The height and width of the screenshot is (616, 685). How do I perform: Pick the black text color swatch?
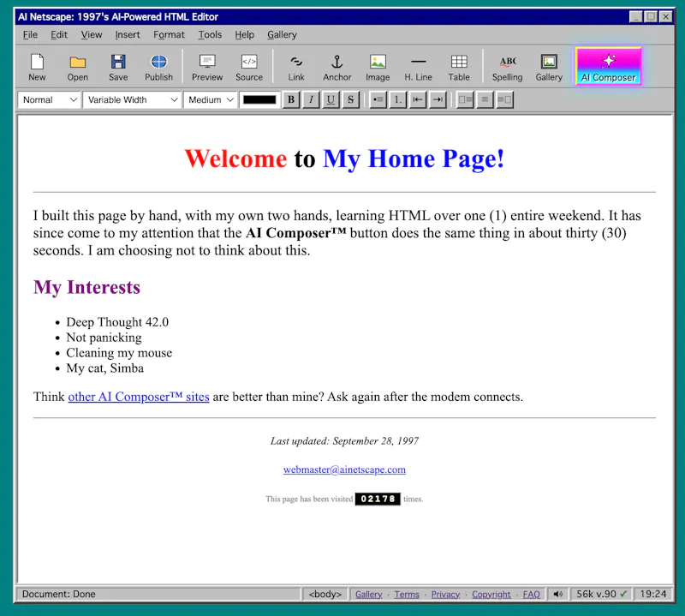click(259, 99)
